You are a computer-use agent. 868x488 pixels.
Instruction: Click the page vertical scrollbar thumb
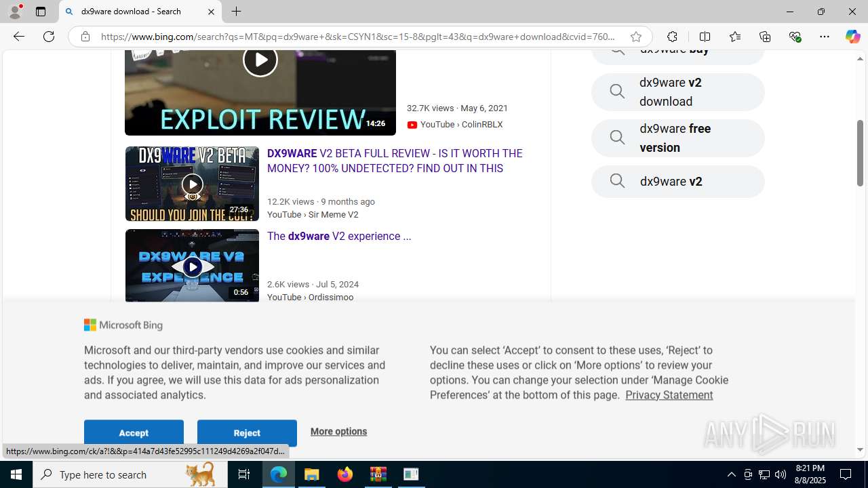[860, 153]
